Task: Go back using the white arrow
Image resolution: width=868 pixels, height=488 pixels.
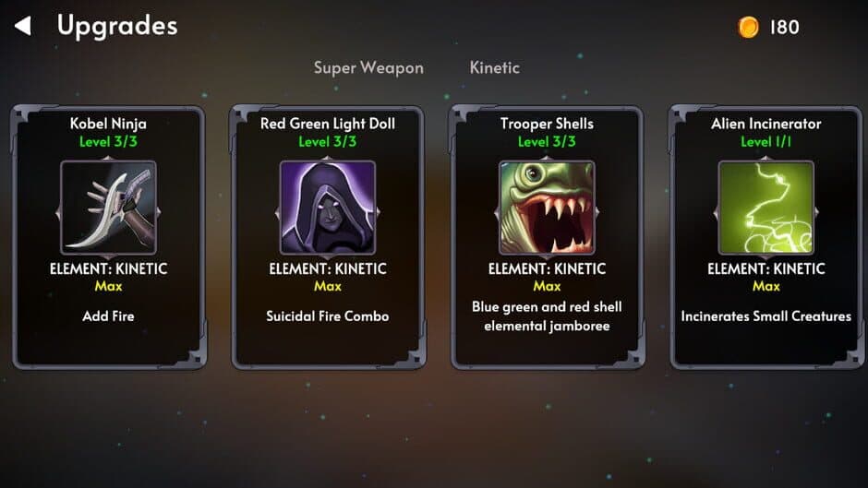Action: pyautogui.click(x=23, y=26)
